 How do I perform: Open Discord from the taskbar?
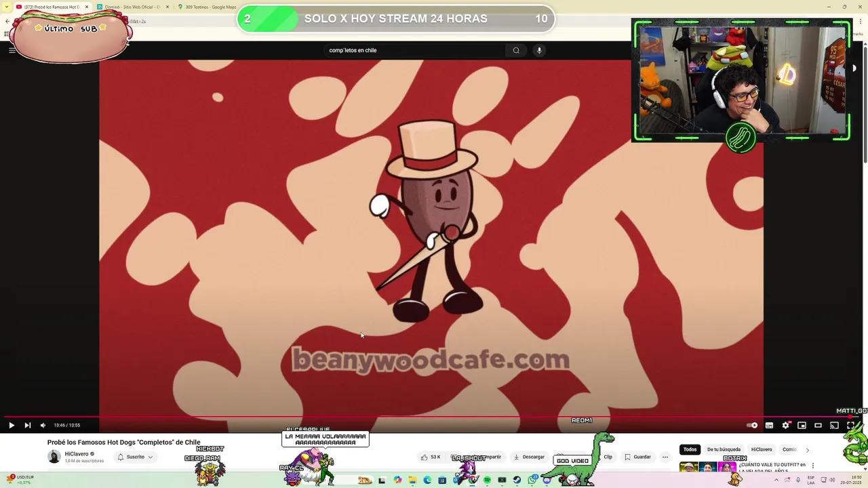click(547, 480)
